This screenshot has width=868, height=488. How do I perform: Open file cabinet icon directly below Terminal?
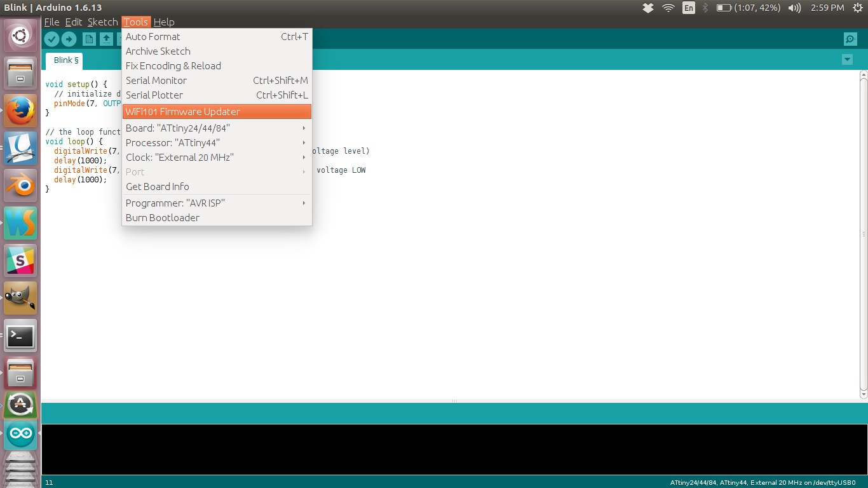[21, 373]
